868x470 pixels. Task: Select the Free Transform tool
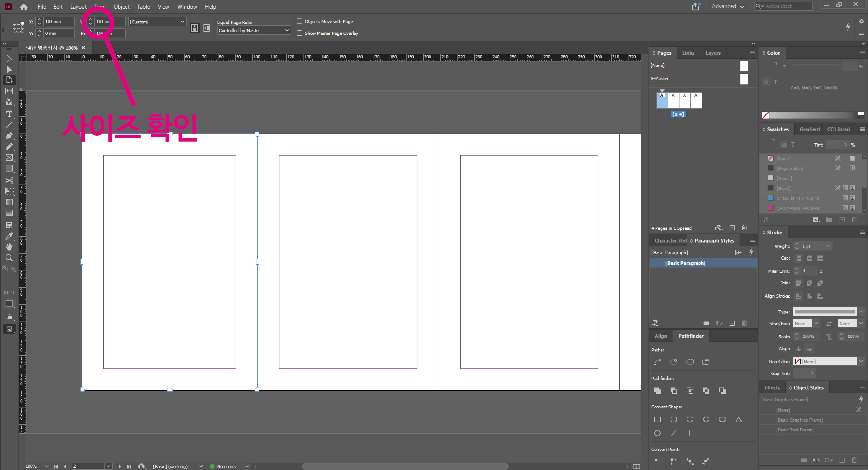9,191
